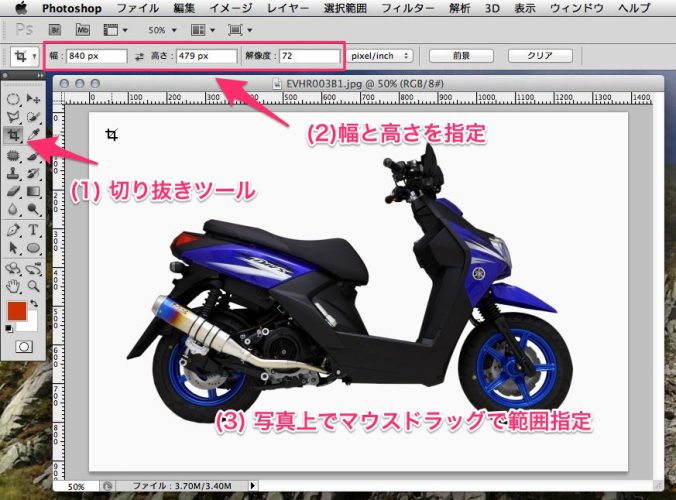Select the Crop tool in toolbox
Screen dimensions: 676x500
(x=13, y=135)
